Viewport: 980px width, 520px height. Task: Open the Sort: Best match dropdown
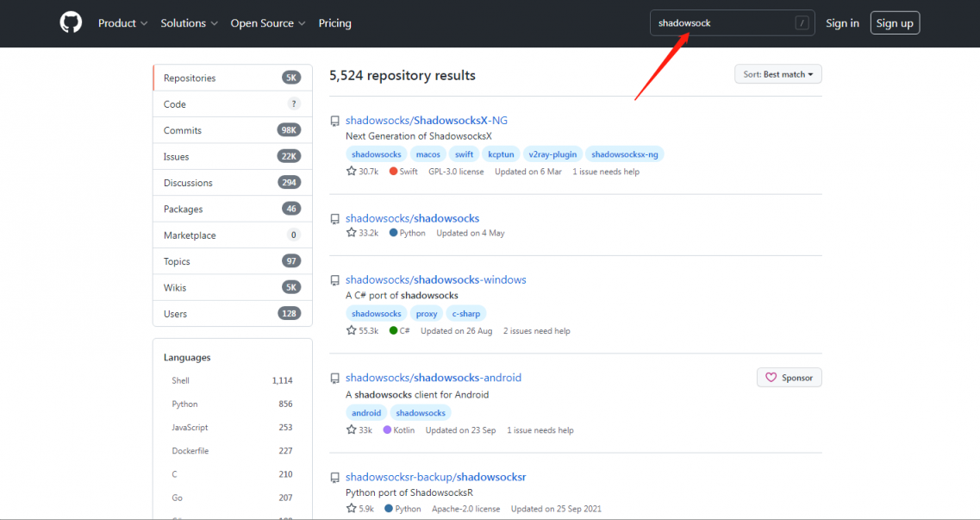[778, 74]
